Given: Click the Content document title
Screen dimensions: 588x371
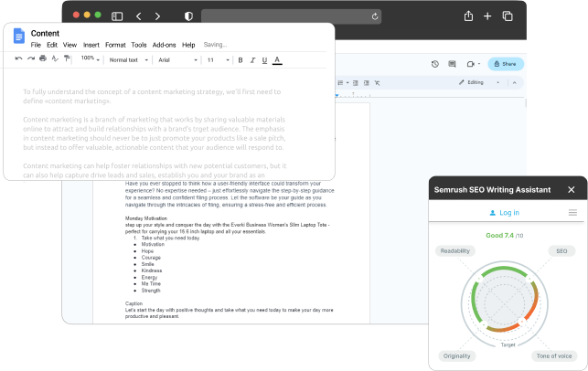Looking at the screenshot, I should tap(45, 33).
